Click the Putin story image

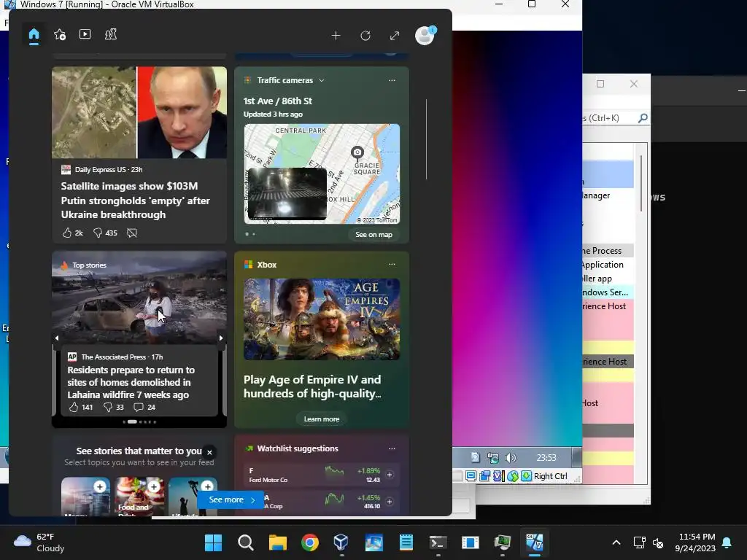click(x=139, y=112)
